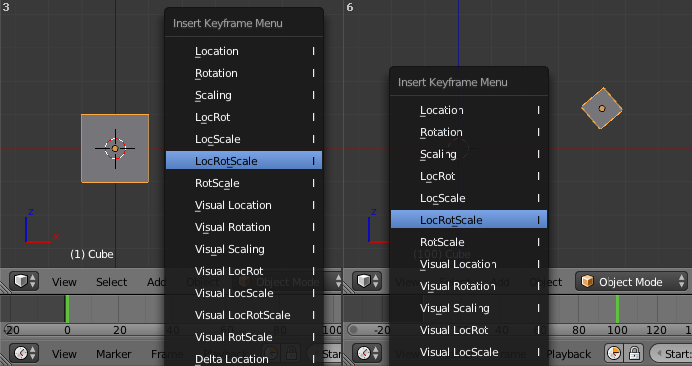Image resolution: width=692 pixels, height=366 pixels.
Task: Open 3D View editor type icon, right screenshot
Action: coord(367,281)
